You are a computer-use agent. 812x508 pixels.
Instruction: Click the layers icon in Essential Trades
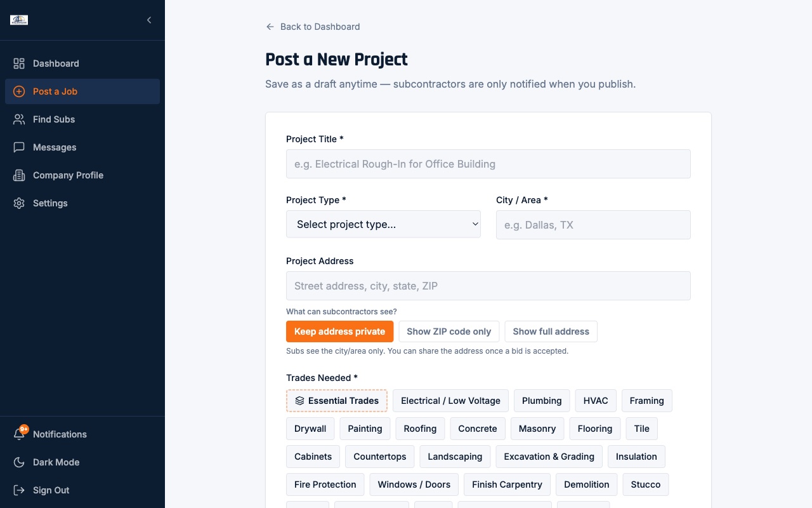click(300, 401)
